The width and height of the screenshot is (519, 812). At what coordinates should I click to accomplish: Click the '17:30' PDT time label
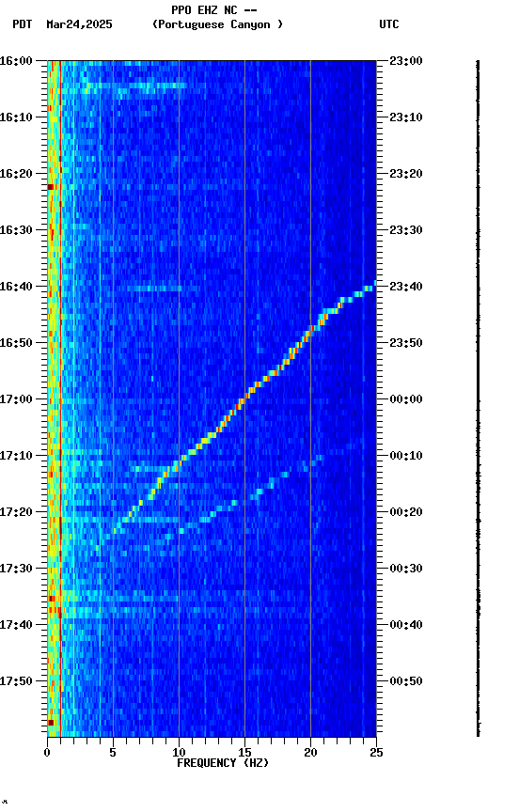tap(16, 569)
